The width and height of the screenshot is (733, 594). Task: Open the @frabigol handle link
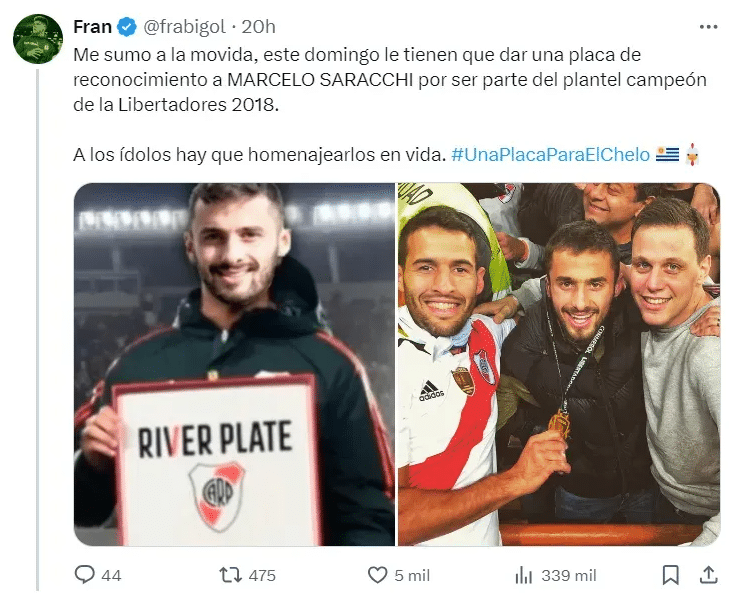pos(184,27)
